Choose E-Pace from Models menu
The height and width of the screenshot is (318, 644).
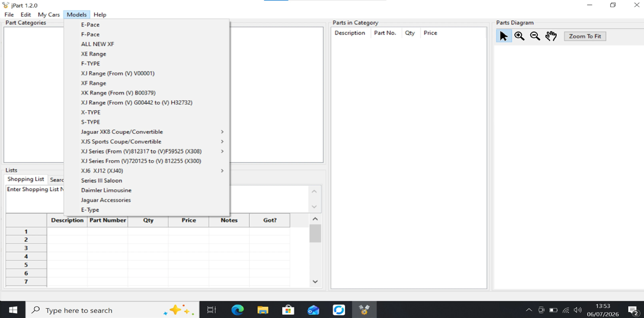(147, 25)
